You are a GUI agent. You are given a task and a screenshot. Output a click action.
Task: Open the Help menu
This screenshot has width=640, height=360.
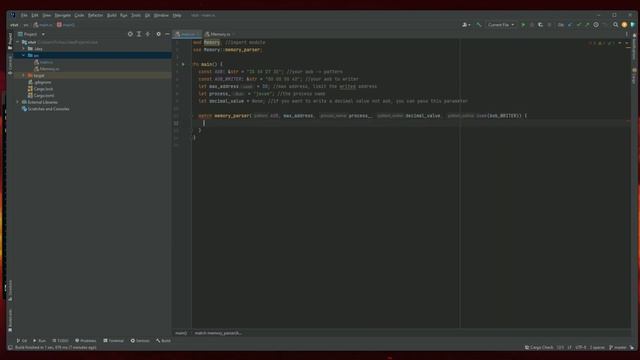pyautogui.click(x=177, y=15)
